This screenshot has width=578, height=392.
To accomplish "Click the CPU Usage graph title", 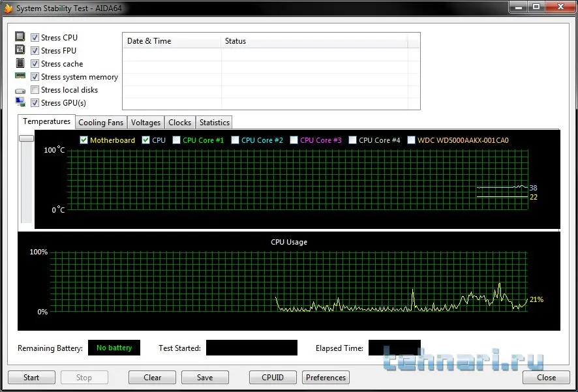I will point(289,242).
